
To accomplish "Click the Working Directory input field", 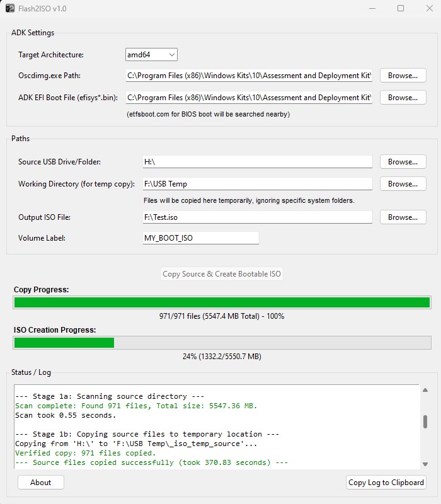I will pyautogui.click(x=257, y=184).
